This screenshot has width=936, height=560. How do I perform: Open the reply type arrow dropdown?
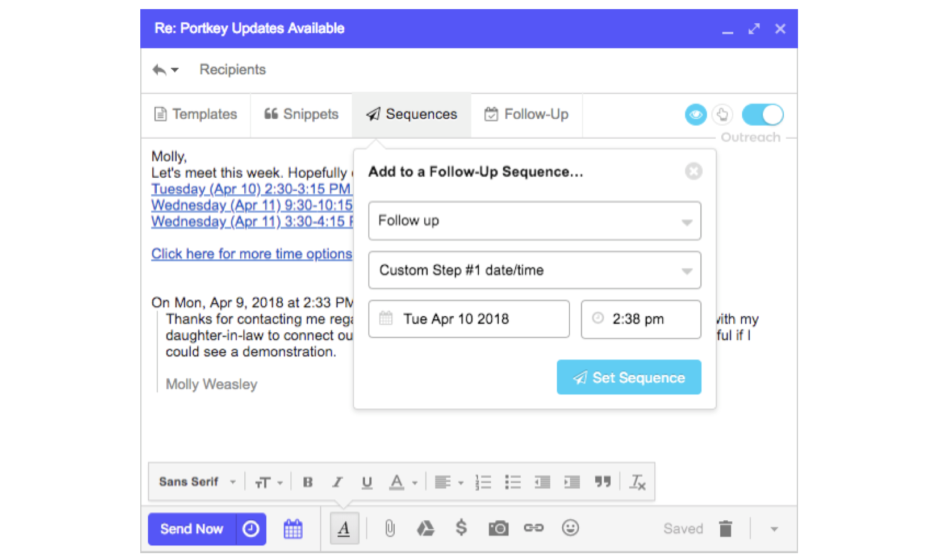click(165, 70)
